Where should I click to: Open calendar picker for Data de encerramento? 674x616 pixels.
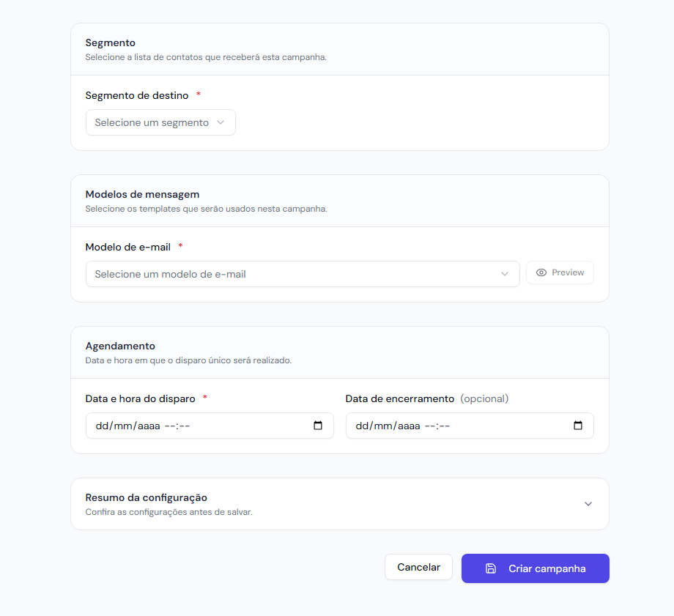[578, 426]
